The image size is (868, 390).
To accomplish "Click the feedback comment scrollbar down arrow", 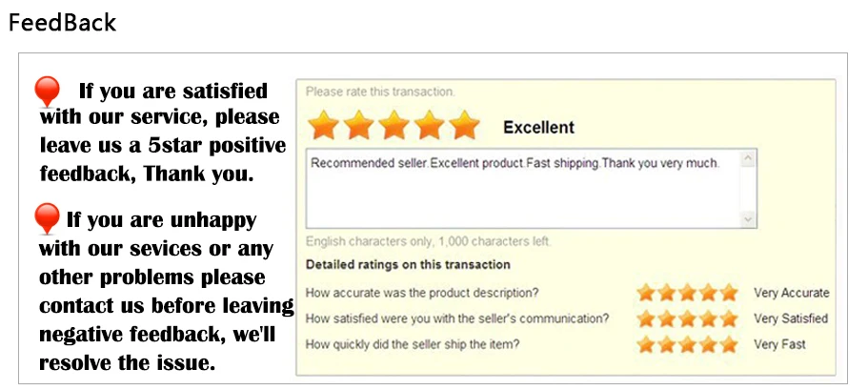I will (748, 220).
